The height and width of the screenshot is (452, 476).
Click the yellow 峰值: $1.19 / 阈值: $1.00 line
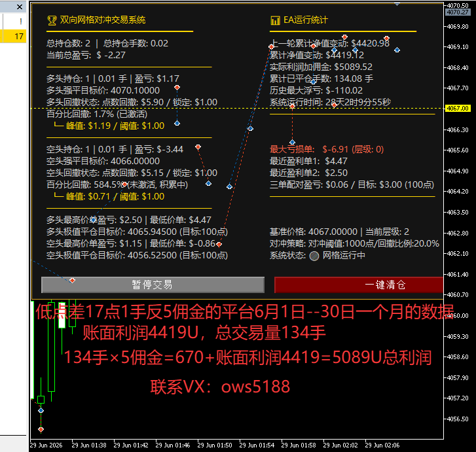coord(109,126)
